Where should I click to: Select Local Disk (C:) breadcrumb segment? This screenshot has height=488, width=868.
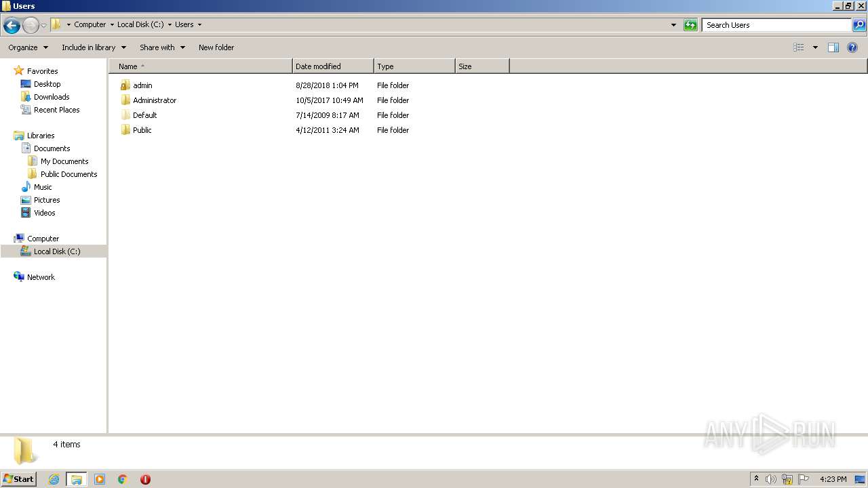[140, 24]
